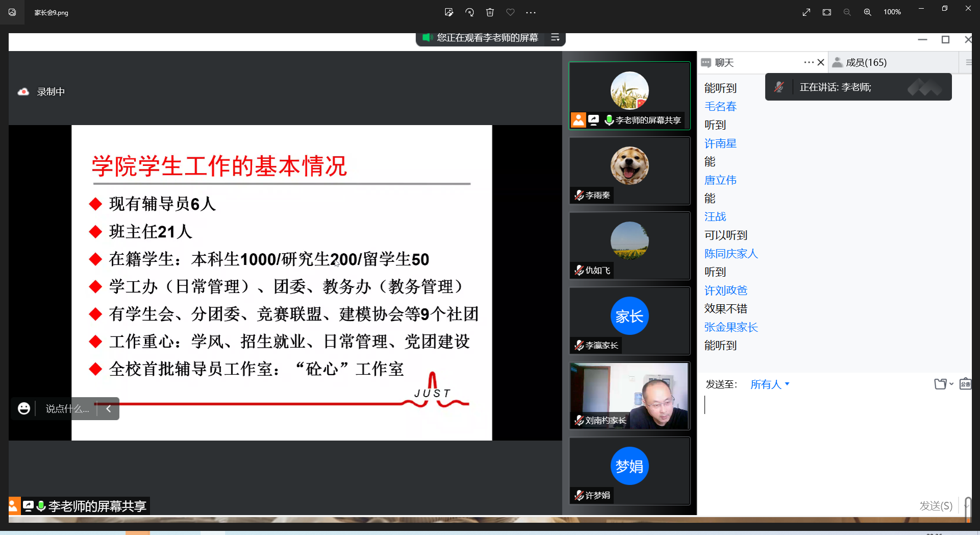The width and height of the screenshot is (980, 535).
Task: Select the 聊天 tab
Action: coord(724,62)
